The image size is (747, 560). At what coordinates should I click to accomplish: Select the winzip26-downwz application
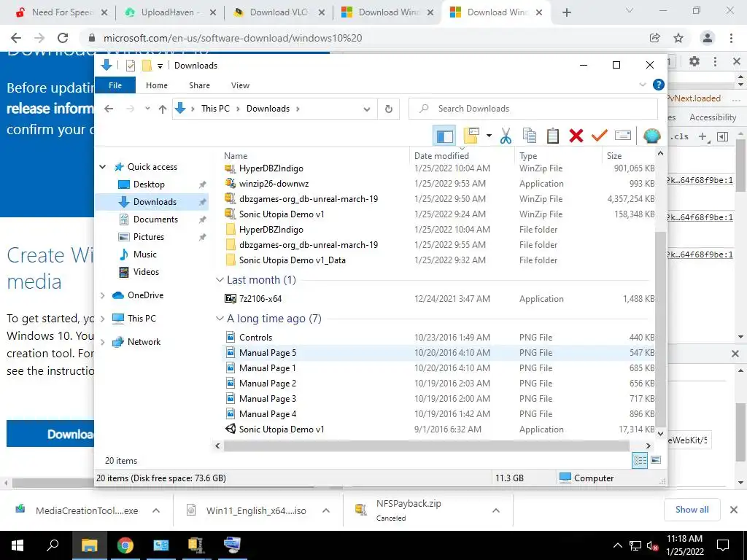point(274,184)
